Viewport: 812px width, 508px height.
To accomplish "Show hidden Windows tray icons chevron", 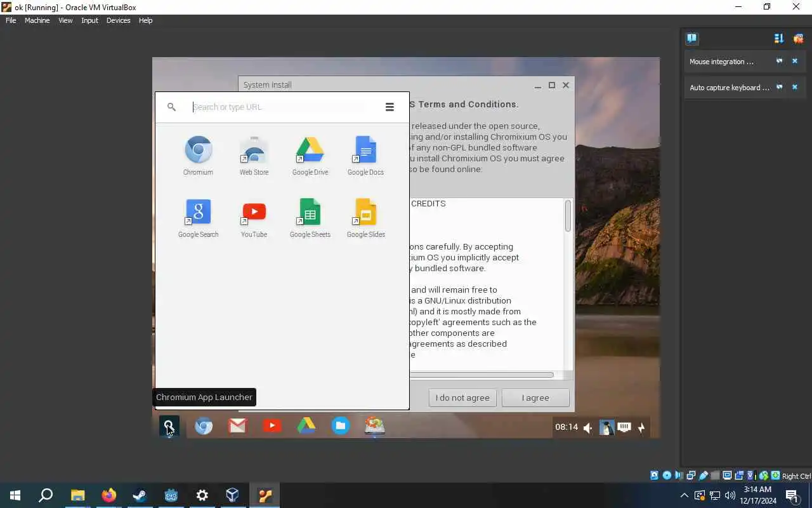I will pyautogui.click(x=684, y=495).
